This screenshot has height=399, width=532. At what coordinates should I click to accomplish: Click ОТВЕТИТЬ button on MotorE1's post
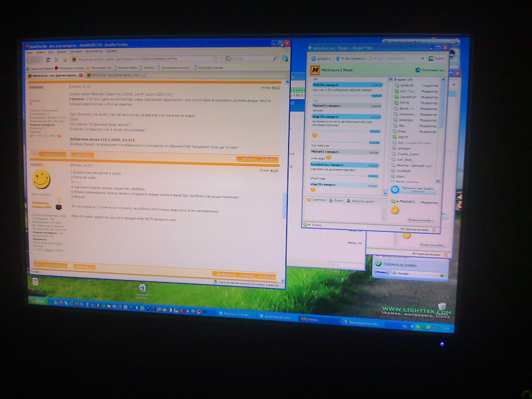click(265, 276)
